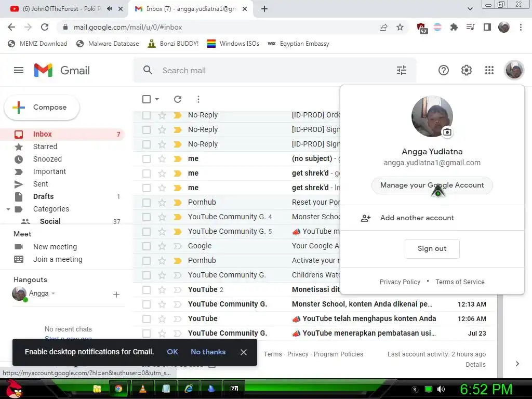Click the Search mail field
This screenshot has height=399, width=532.
(x=275, y=70)
